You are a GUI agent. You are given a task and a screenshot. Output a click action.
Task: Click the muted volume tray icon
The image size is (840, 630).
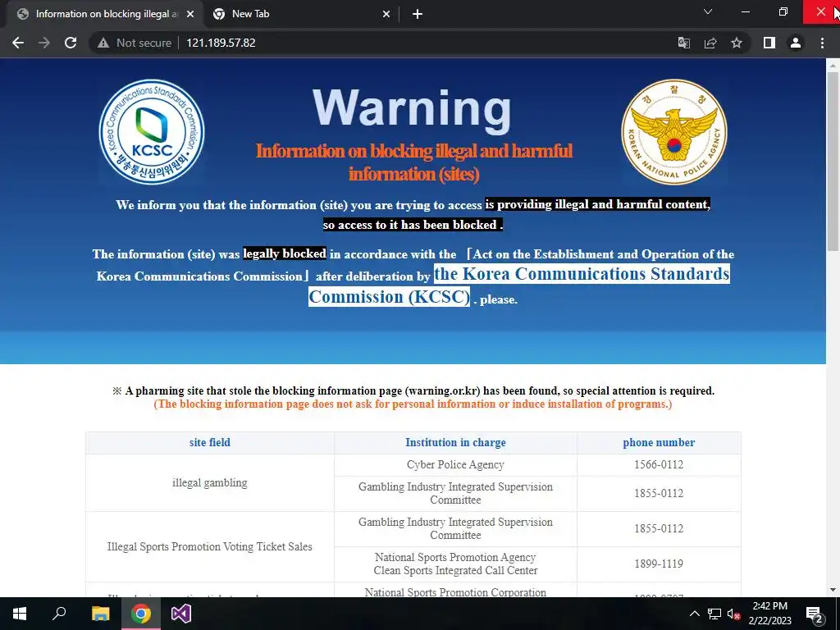[733, 614]
